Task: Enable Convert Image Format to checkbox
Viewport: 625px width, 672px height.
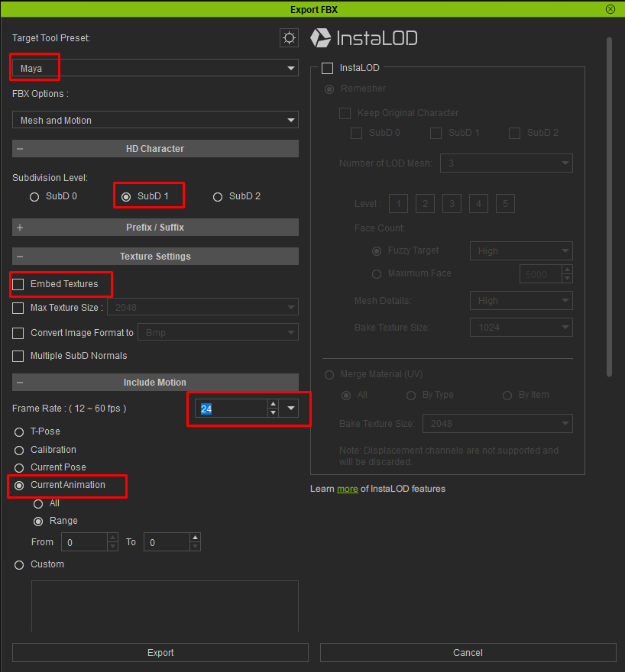Action: coord(18,333)
